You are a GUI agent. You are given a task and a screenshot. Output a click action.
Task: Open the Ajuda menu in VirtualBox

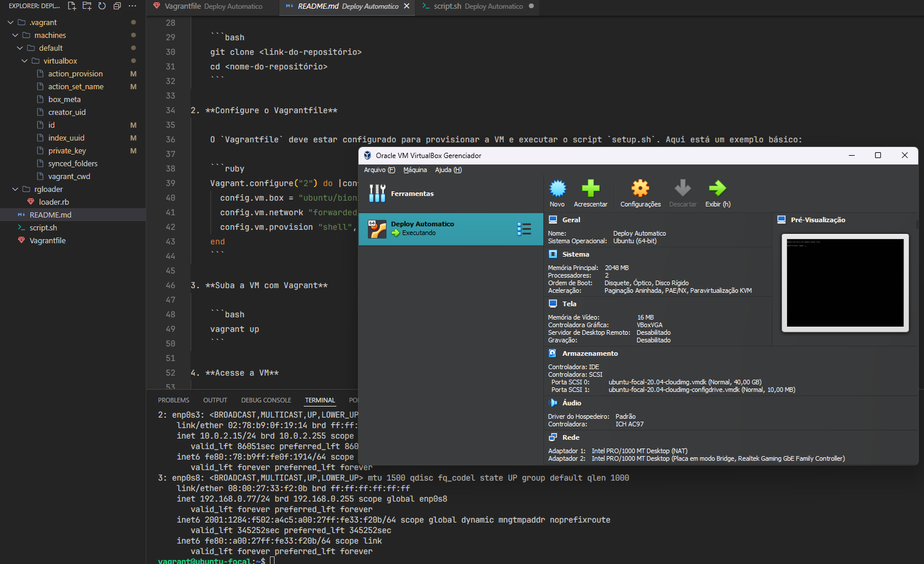coord(448,170)
